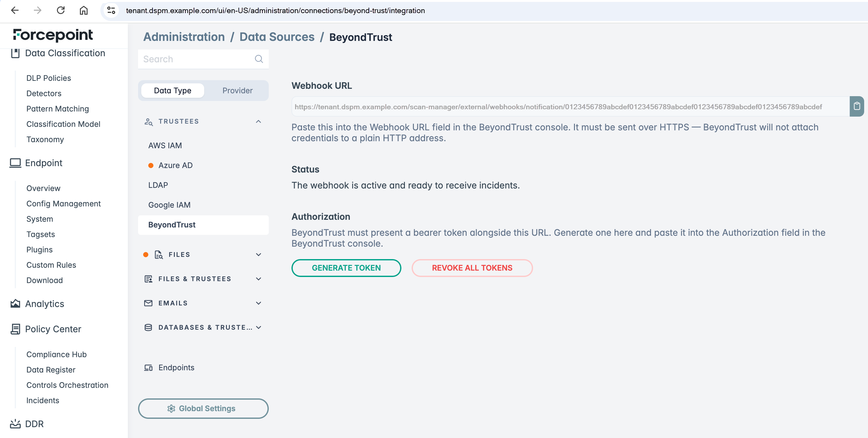This screenshot has height=438, width=868.
Task: Click the gear icon in Global Settings
Action: [x=171, y=409]
